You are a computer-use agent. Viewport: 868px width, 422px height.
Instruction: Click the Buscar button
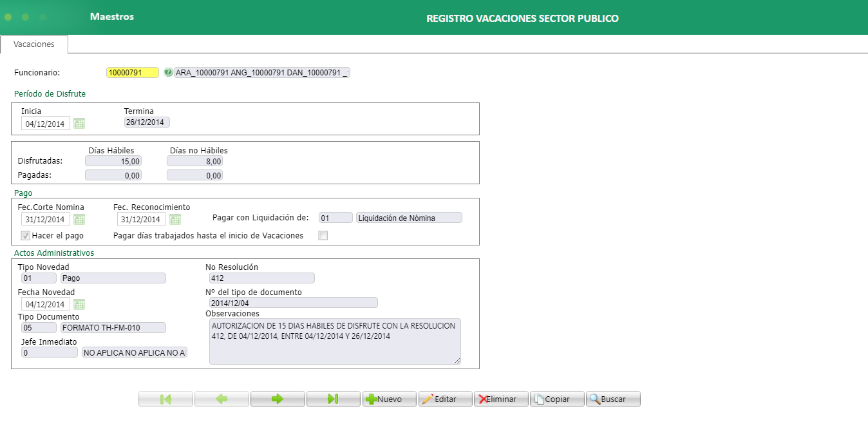click(x=614, y=399)
